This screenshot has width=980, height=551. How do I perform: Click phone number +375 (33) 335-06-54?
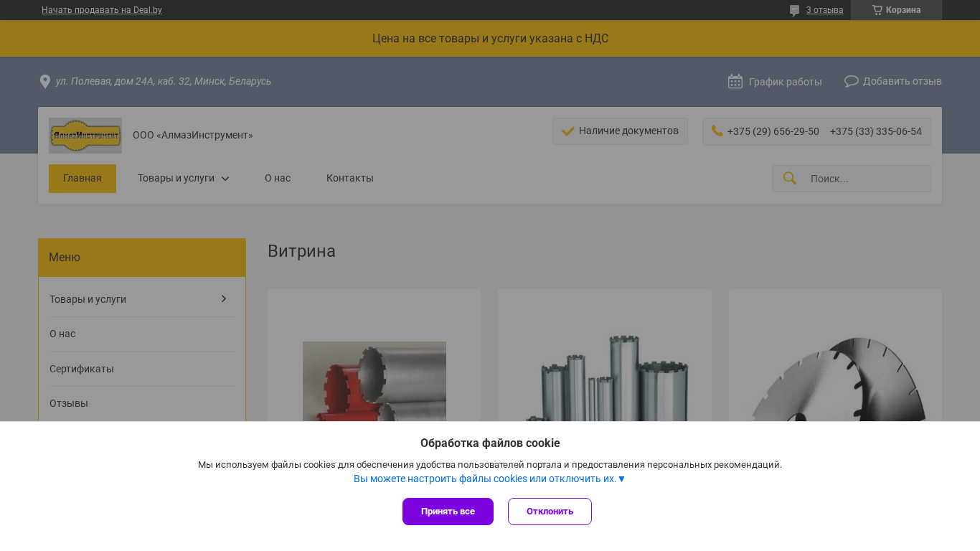pos(876,131)
